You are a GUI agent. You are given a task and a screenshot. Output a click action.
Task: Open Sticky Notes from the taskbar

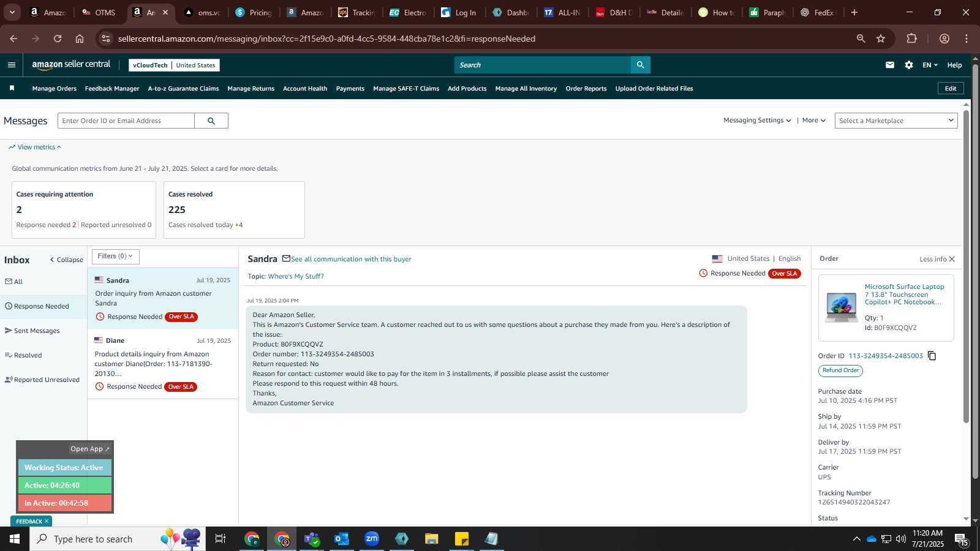[x=462, y=539]
